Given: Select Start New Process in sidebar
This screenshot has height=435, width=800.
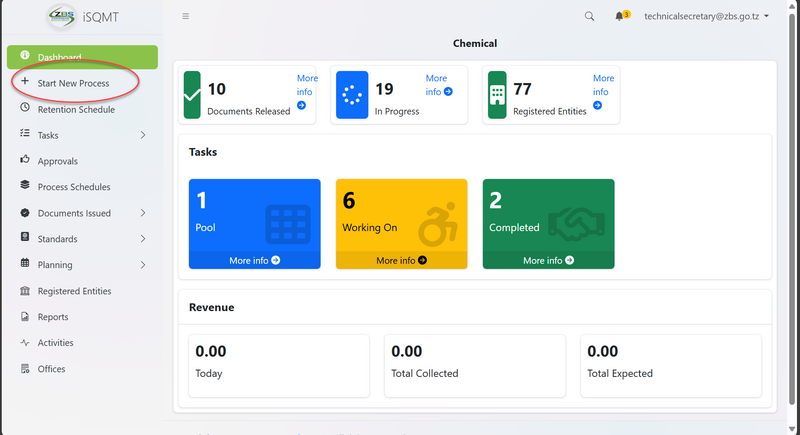Looking at the screenshot, I should [73, 83].
